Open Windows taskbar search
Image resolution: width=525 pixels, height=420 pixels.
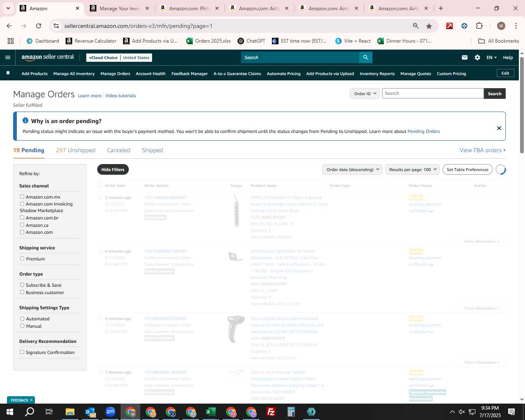[30, 412]
